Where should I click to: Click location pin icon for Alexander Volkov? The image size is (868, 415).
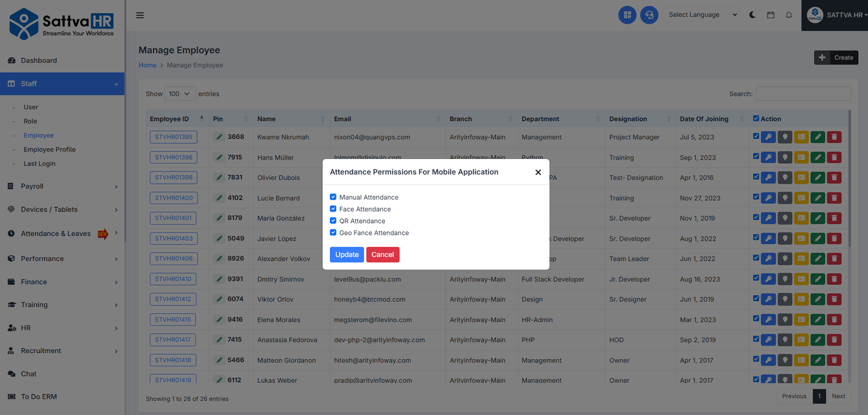(785, 259)
